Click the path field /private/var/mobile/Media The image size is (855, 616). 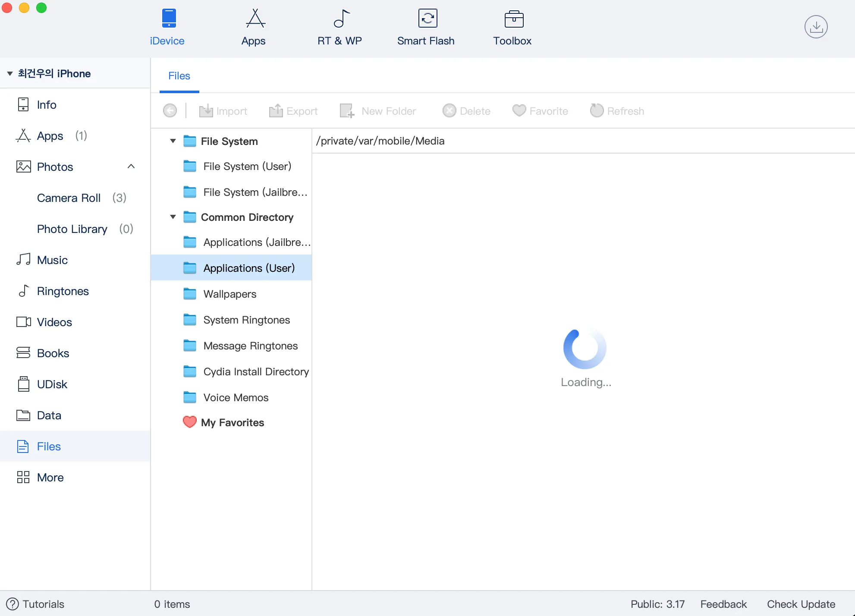[583, 141]
